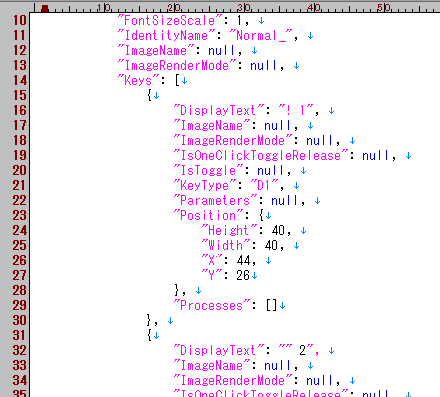Select line number 14 in gutter
Viewport: 440px width, 397px height.
click(x=20, y=80)
